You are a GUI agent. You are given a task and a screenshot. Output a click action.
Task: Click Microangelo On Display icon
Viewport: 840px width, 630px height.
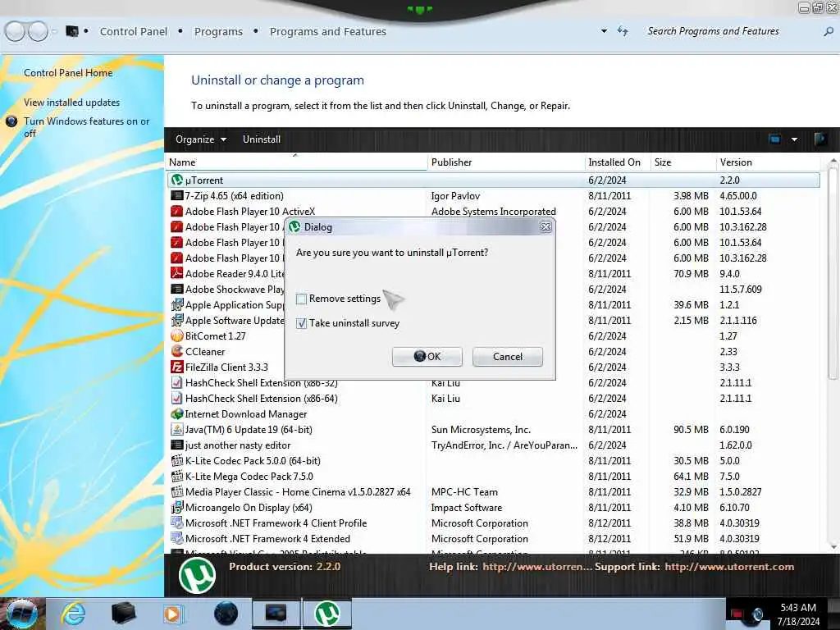pos(177,507)
